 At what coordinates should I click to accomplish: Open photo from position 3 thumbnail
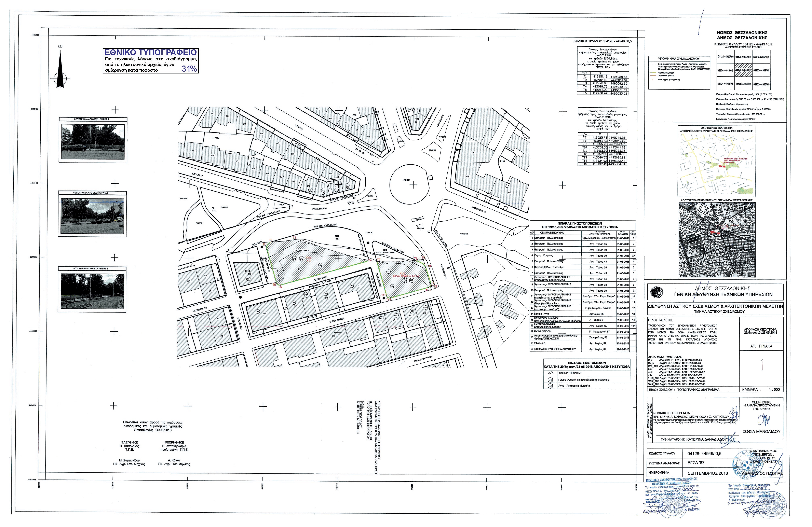point(92,292)
